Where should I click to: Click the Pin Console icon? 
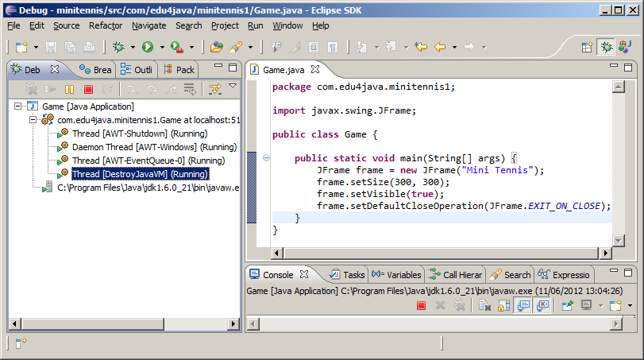[x=567, y=305]
